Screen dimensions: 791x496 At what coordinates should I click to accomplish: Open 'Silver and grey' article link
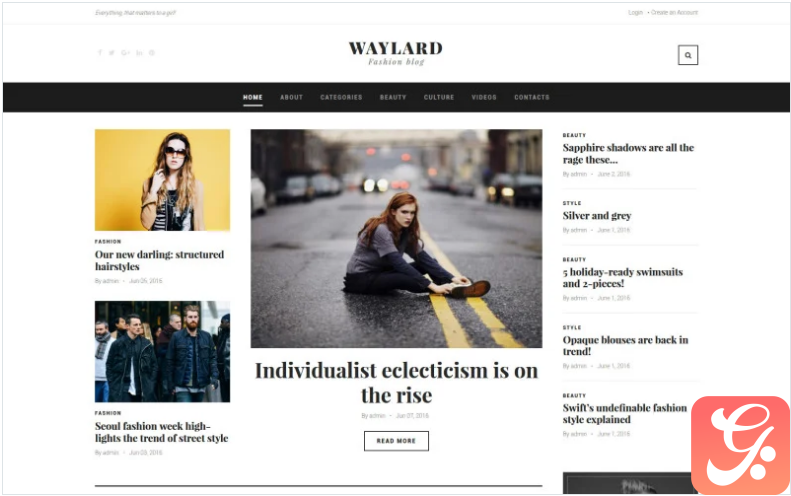pos(597,215)
